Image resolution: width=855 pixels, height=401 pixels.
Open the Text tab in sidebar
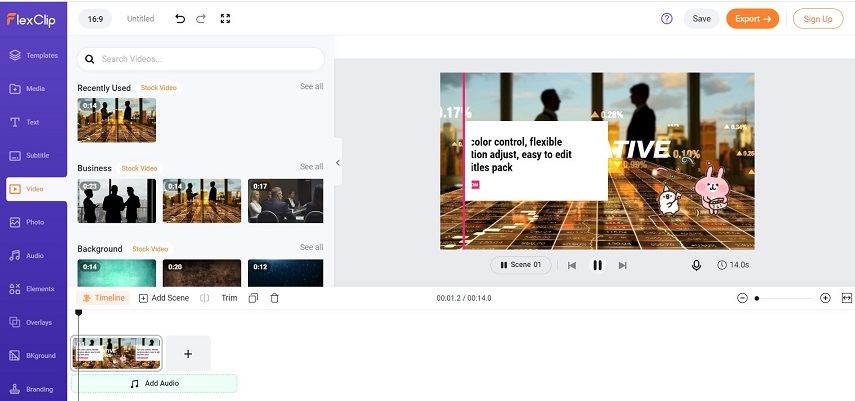tap(33, 122)
